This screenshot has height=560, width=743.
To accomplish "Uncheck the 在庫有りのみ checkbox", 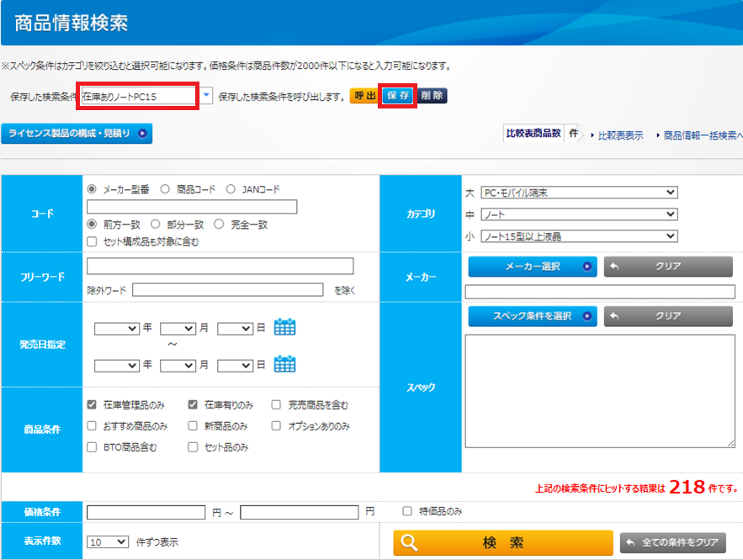I will coord(193,404).
